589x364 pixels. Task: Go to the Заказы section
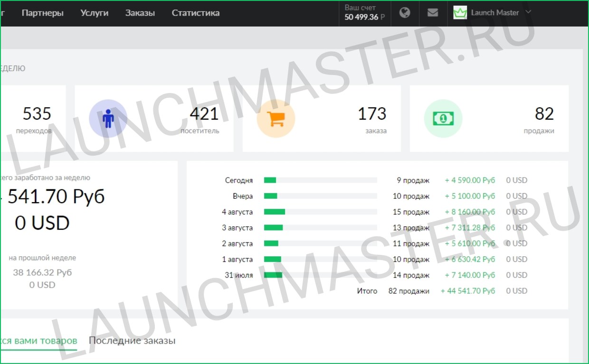click(x=140, y=13)
